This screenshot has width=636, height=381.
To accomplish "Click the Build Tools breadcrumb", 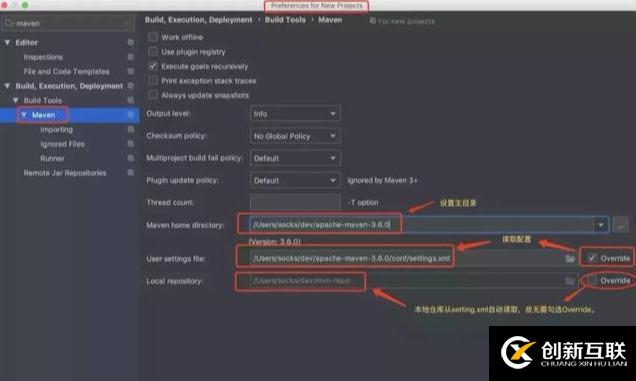I will 285,20.
